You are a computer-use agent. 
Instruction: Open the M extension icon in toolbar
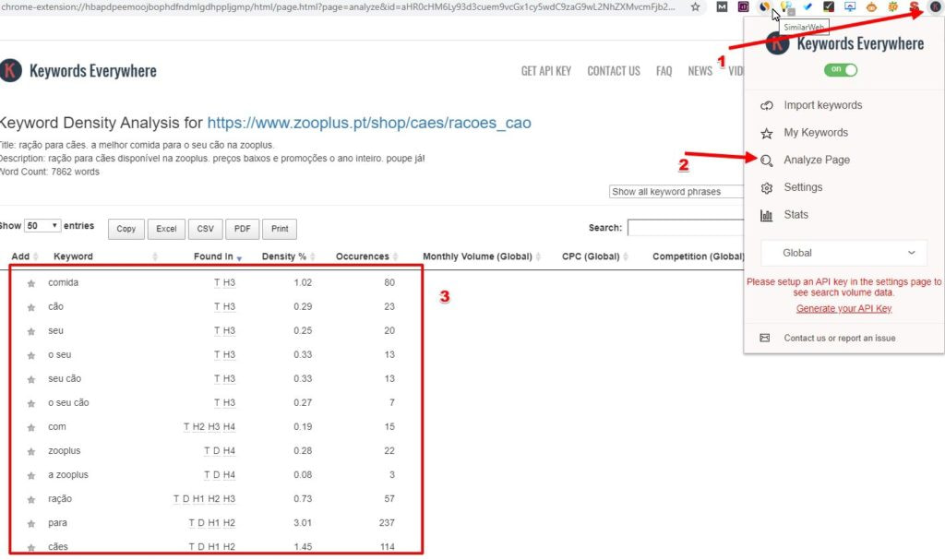click(x=722, y=7)
